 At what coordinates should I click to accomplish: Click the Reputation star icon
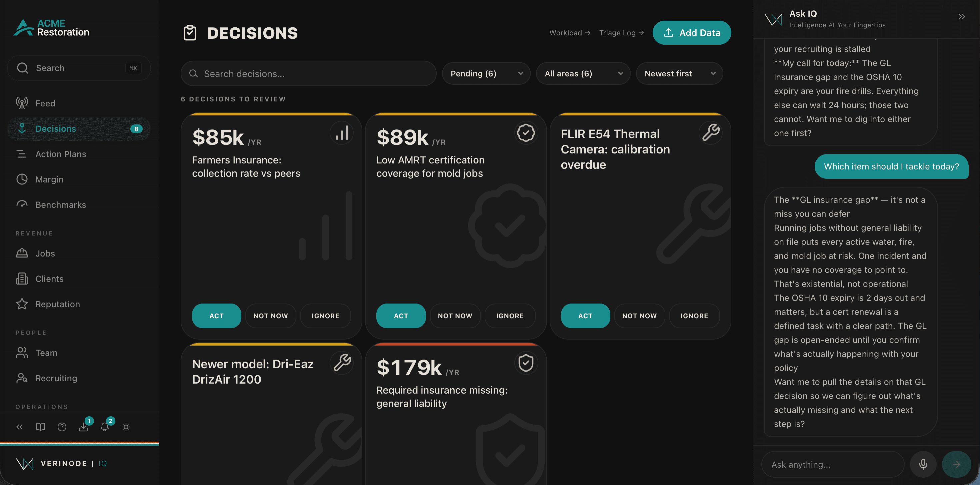pyautogui.click(x=22, y=304)
